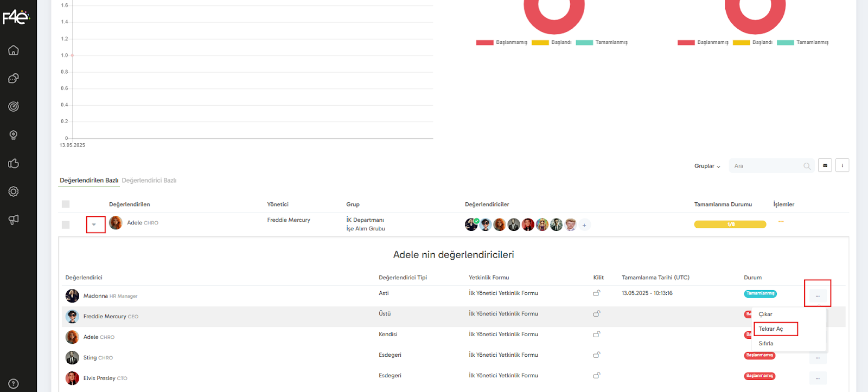
Task: Open the help question mark icon
Action: pos(14,383)
